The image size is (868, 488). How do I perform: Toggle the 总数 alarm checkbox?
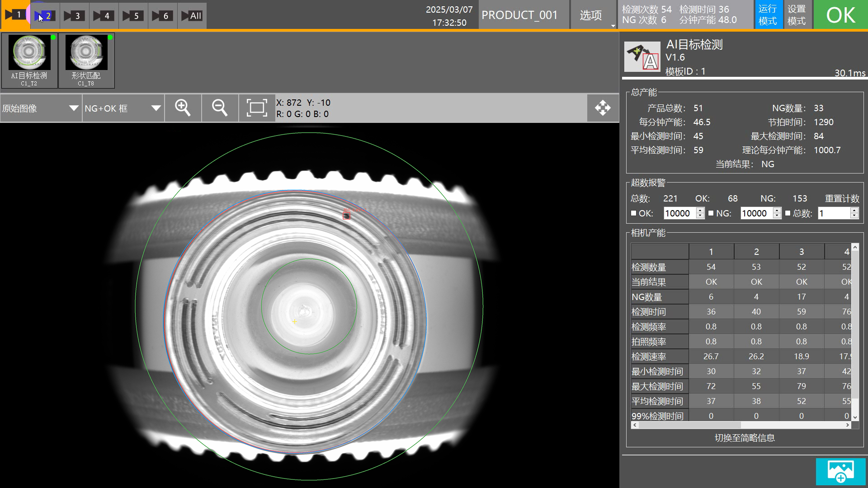[x=788, y=213]
